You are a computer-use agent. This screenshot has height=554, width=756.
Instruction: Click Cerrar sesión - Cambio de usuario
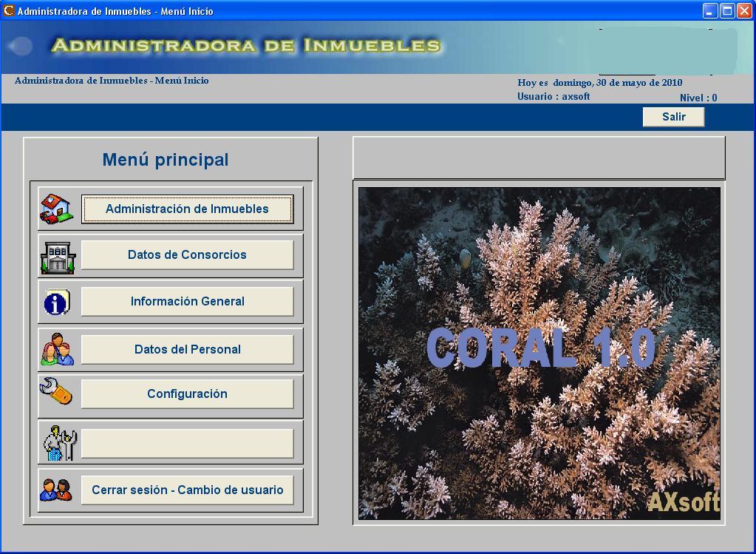point(187,490)
